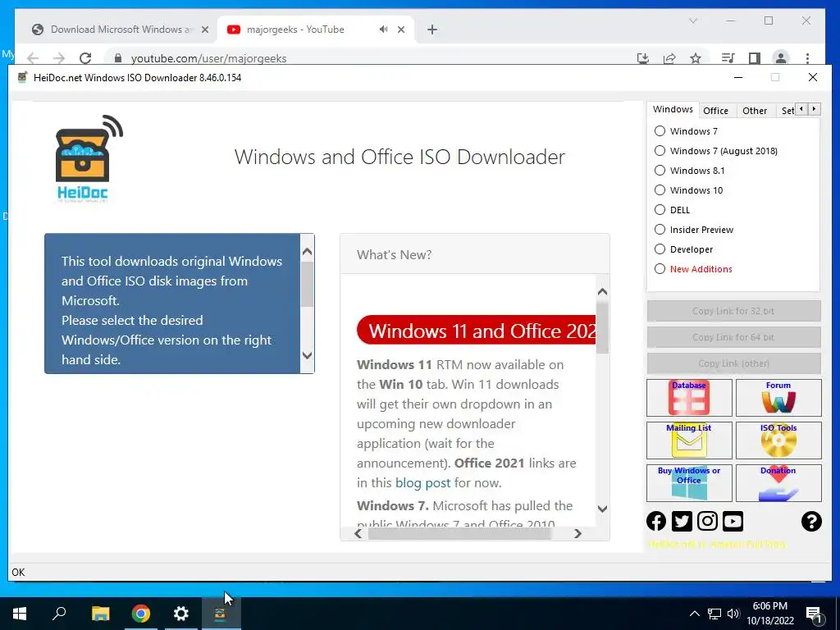The height and width of the screenshot is (630, 840).
Task: Select the DELL radio button
Action: click(660, 210)
